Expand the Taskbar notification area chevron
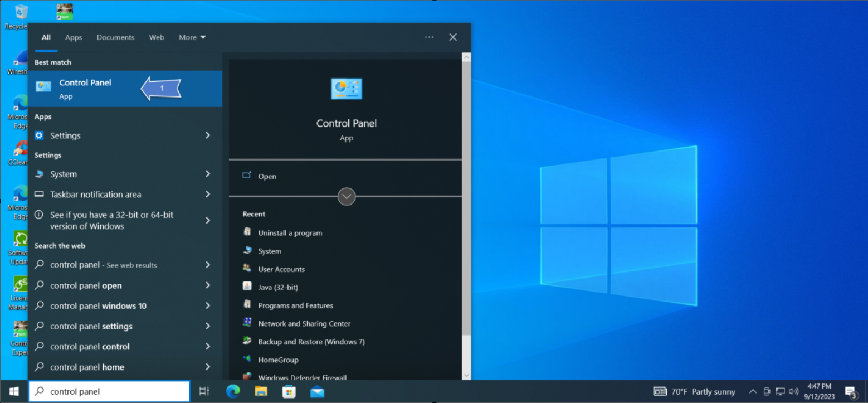Viewport: 868px width, 403px height. click(208, 195)
